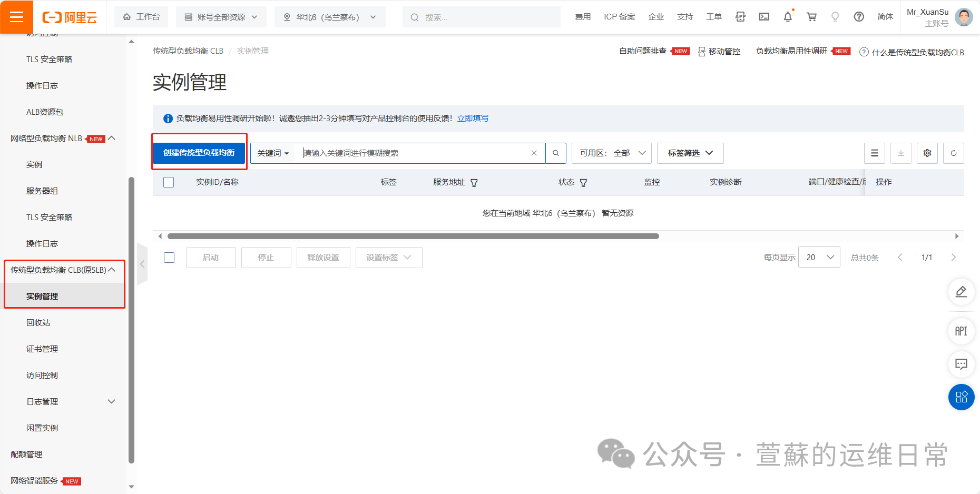
Task: Switch language via 简体 menu
Action: click(885, 17)
